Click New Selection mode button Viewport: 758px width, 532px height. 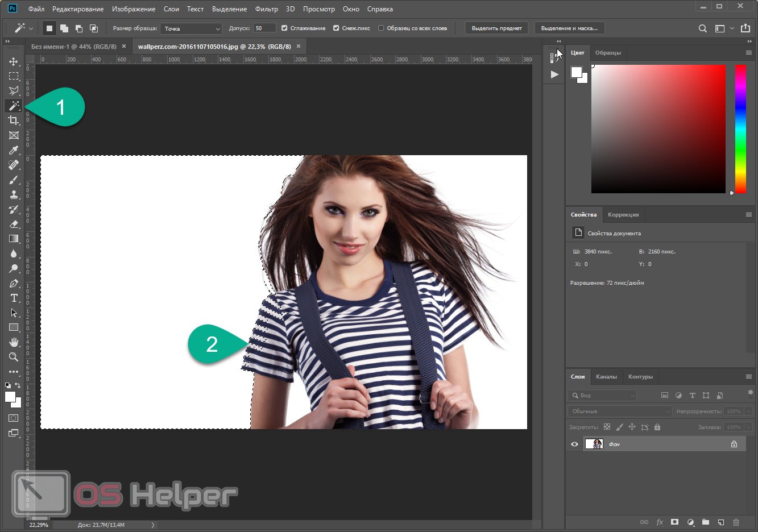(49, 28)
